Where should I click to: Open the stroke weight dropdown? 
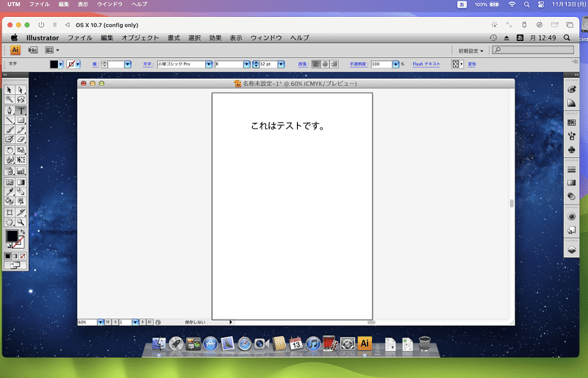127,64
